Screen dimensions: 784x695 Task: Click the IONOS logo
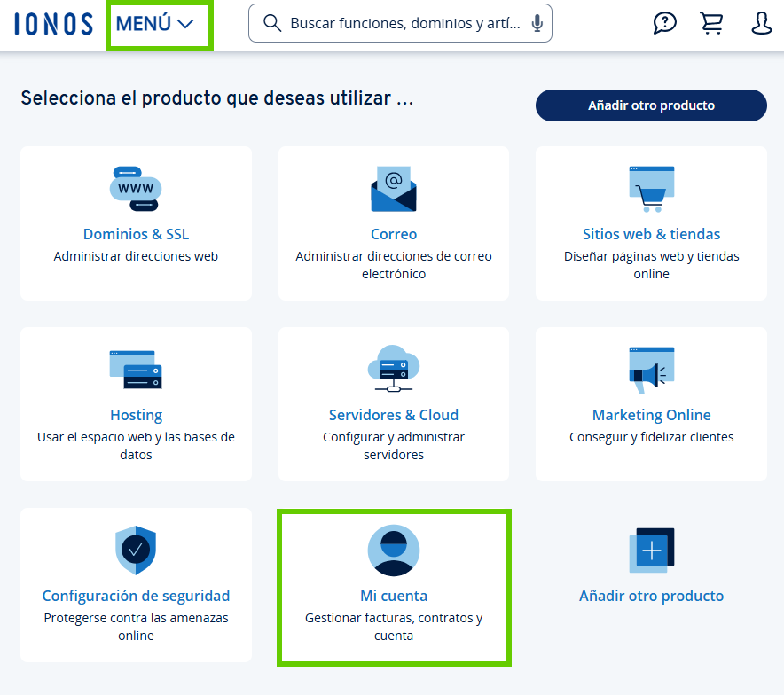53,24
